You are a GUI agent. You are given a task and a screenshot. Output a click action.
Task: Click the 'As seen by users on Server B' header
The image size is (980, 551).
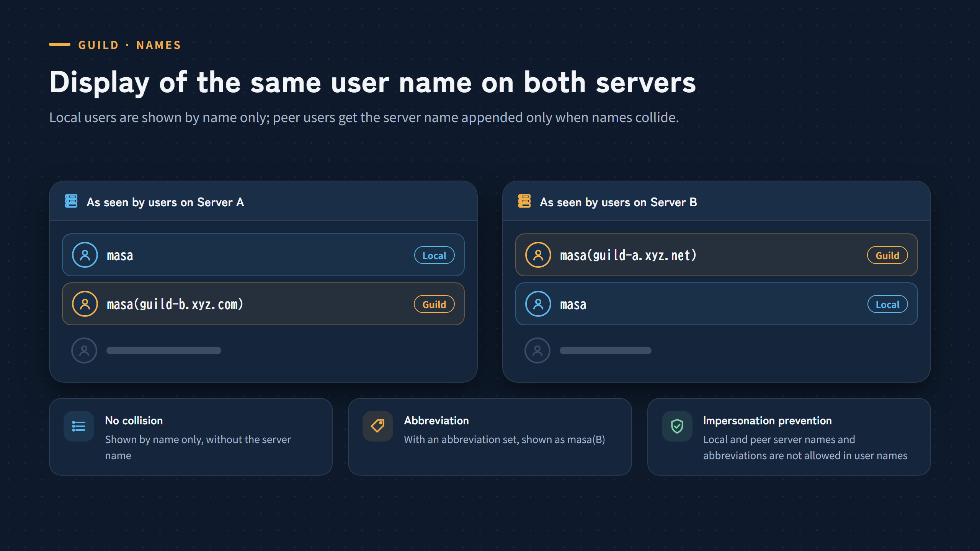(619, 202)
